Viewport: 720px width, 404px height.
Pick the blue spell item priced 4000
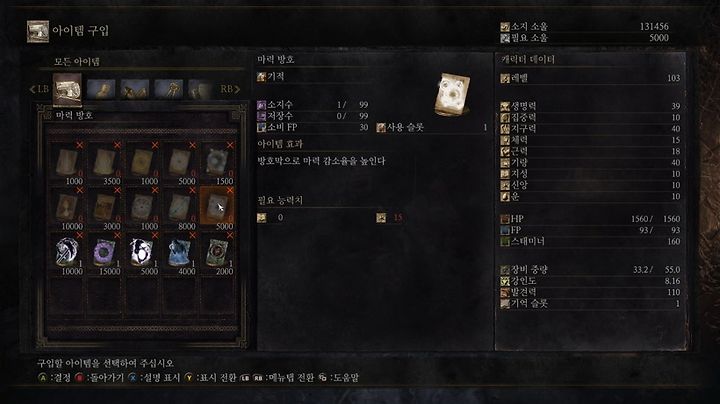pyautogui.click(x=180, y=253)
